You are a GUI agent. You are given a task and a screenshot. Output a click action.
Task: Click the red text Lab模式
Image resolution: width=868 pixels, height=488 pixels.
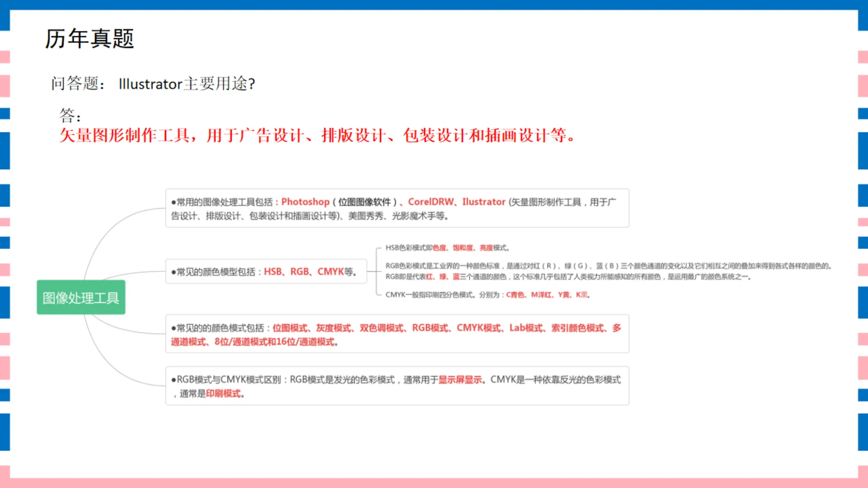(x=526, y=328)
